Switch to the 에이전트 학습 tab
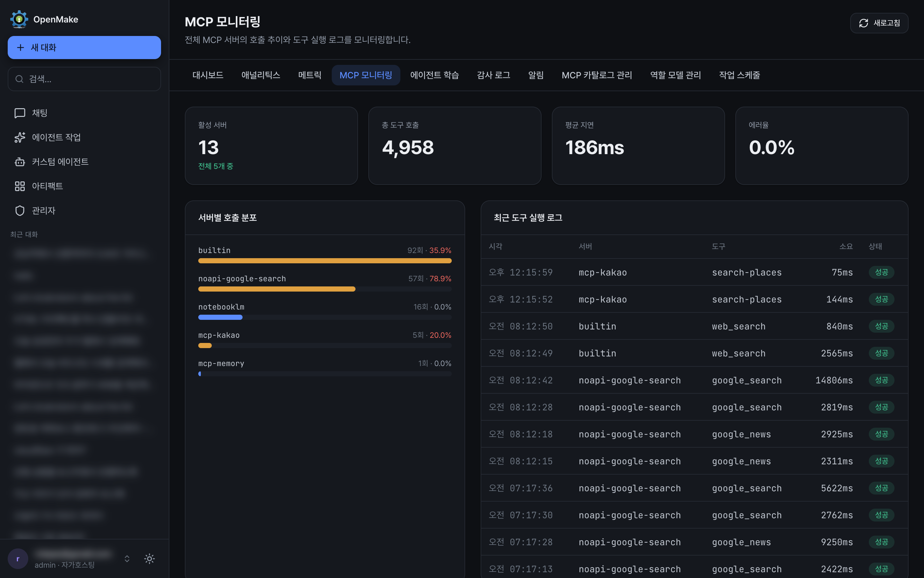 [x=434, y=75]
